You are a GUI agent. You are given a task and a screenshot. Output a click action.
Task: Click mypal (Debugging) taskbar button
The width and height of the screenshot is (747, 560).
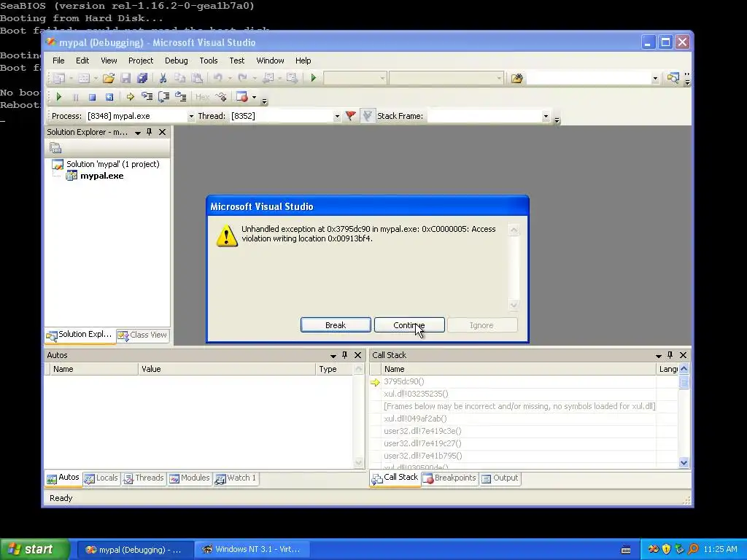(135, 549)
